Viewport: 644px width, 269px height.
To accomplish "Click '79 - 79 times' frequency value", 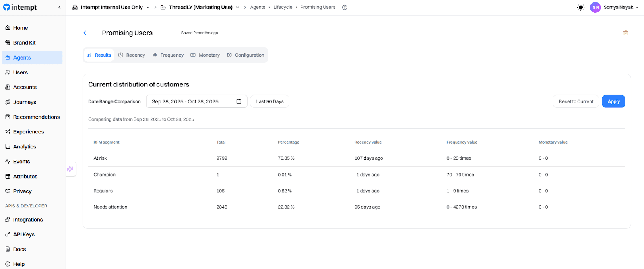I will [460, 175].
